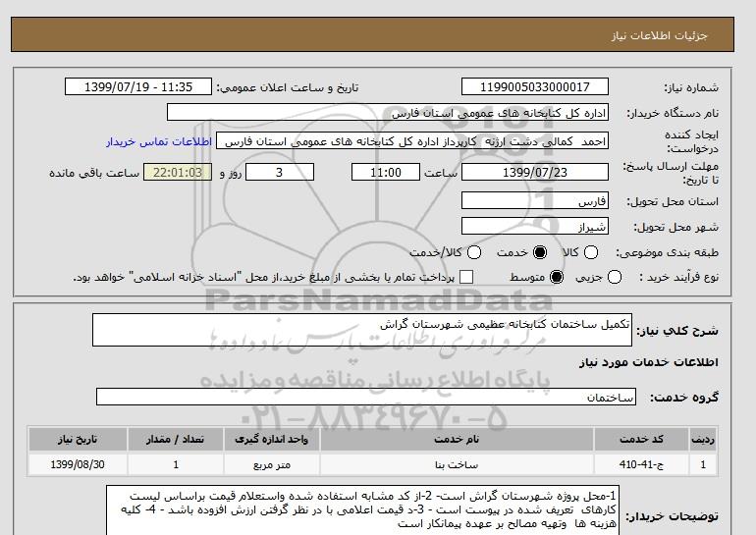Click the service group field ساختمان
Viewport: 756px width, 535px height.
click(x=366, y=398)
